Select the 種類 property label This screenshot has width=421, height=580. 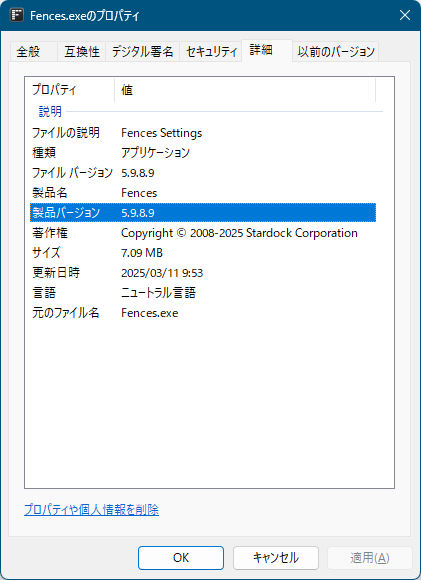[44, 153]
